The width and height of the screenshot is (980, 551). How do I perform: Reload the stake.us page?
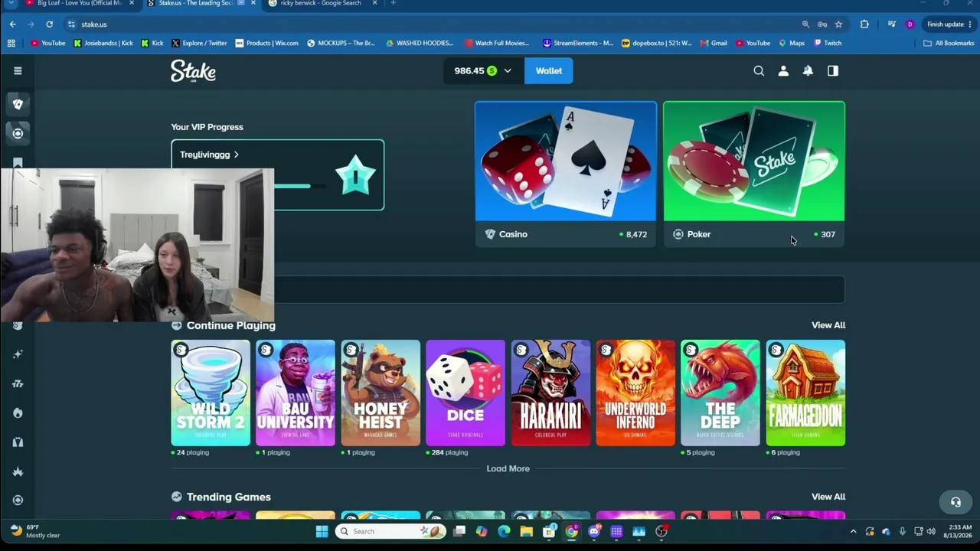pyautogui.click(x=49, y=24)
